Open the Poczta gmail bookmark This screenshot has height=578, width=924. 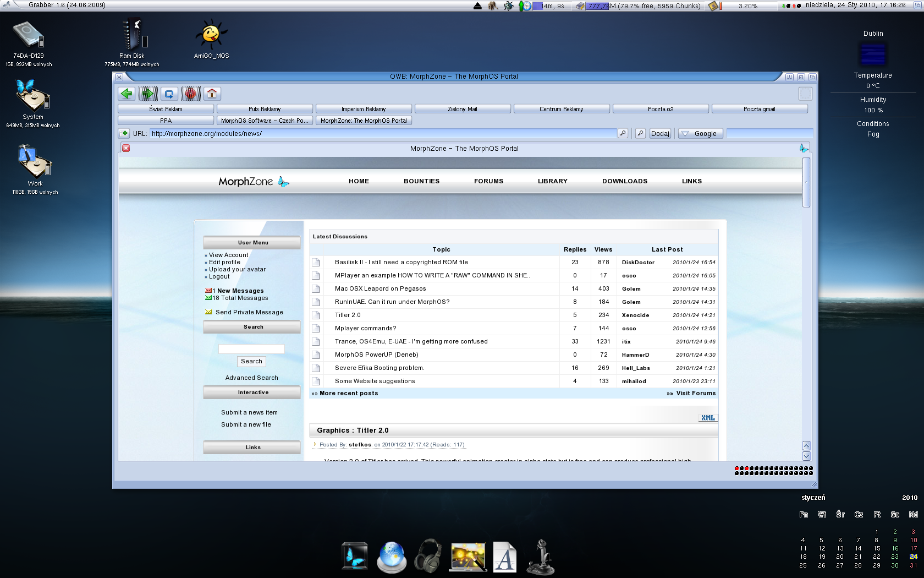760,109
